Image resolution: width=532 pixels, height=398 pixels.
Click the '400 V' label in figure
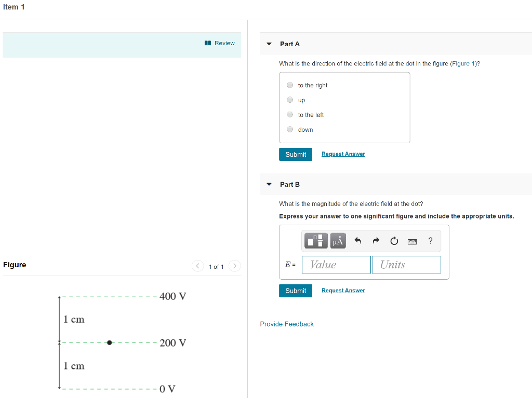coord(172,296)
